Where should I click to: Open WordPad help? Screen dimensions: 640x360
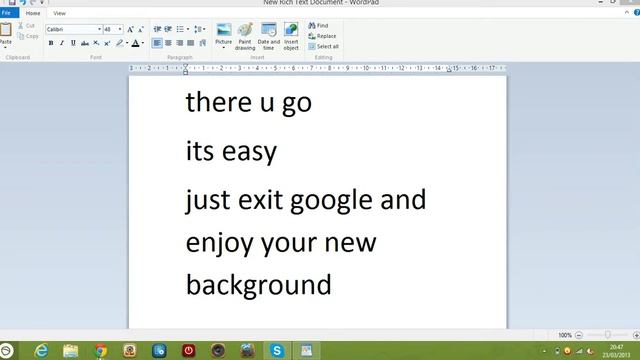coord(637,13)
